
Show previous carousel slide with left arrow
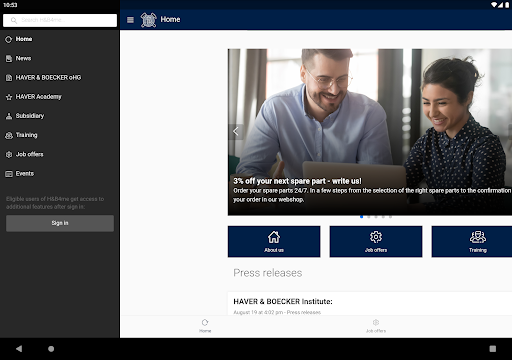click(236, 131)
